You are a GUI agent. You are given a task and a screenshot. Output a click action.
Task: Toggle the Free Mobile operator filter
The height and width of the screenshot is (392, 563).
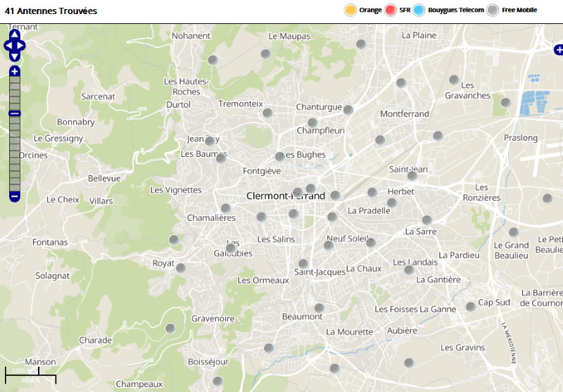(x=493, y=10)
